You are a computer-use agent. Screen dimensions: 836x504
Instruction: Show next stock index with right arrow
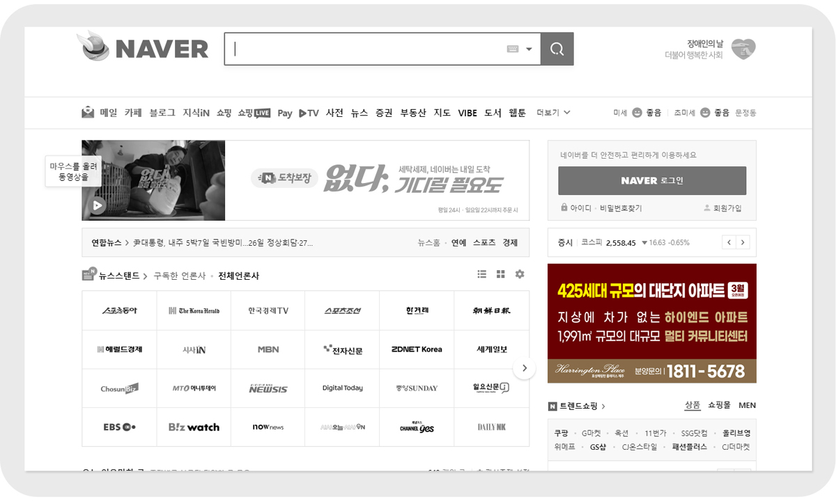pos(743,242)
